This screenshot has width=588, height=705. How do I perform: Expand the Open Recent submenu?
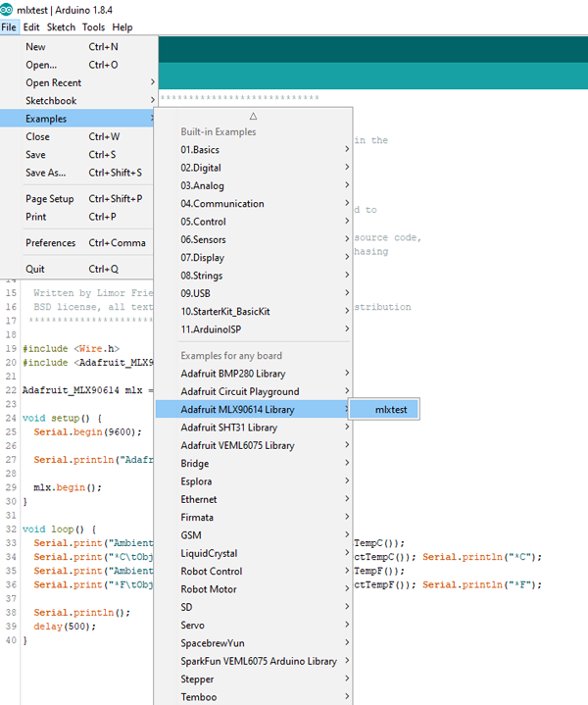click(78, 82)
